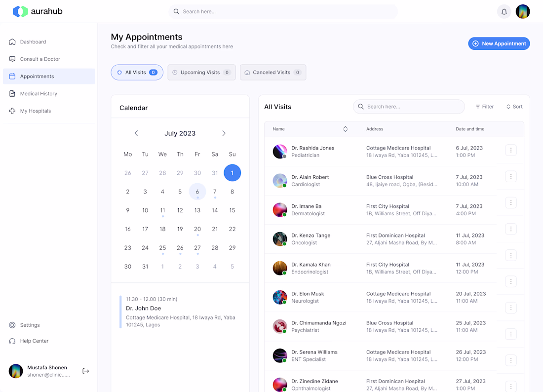Switch to Upcoming Visits tab
The width and height of the screenshot is (543, 392).
201,73
